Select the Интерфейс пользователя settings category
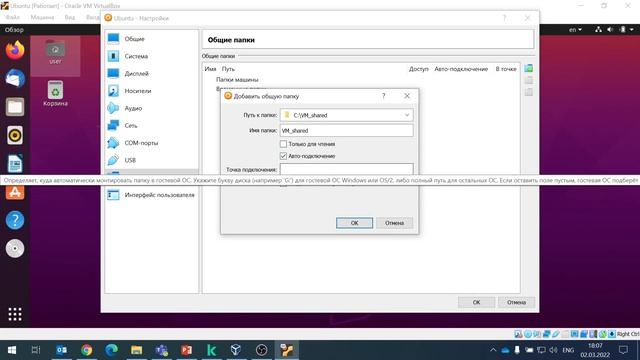Viewport: 640px width, 360px height. tap(151, 195)
